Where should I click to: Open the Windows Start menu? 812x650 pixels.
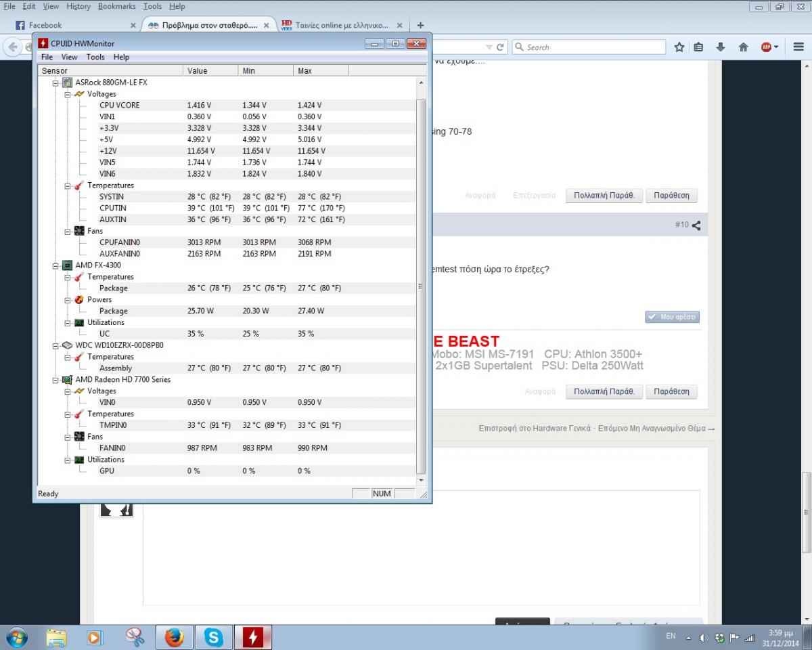click(16, 637)
